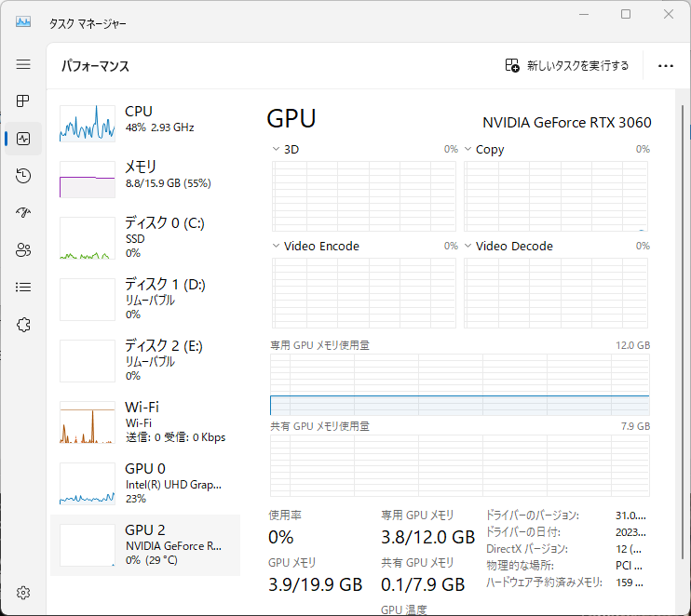This screenshot has height=616, width=691.
Task: Go to the Processes page icon
Action: point(23,100)
